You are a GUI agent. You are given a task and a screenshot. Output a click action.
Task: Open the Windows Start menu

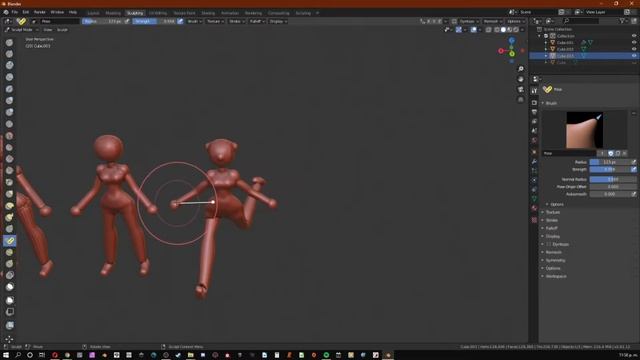[x=6, y=355]
